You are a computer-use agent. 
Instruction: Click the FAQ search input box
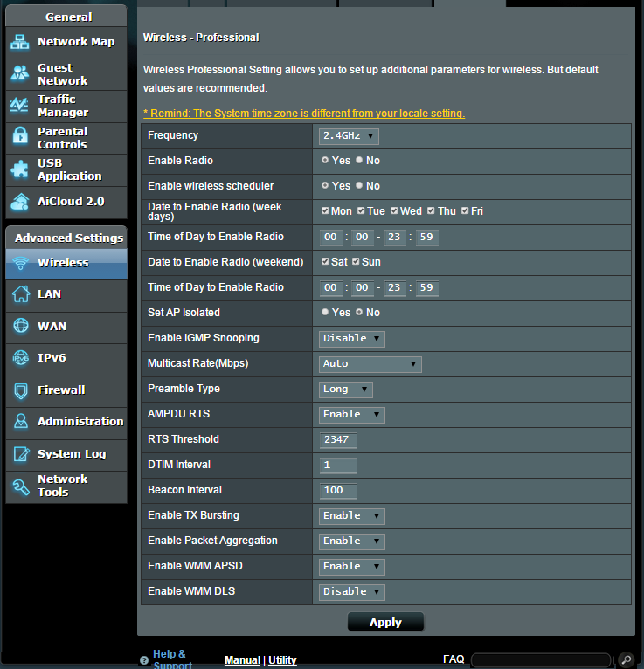[541, 660]
